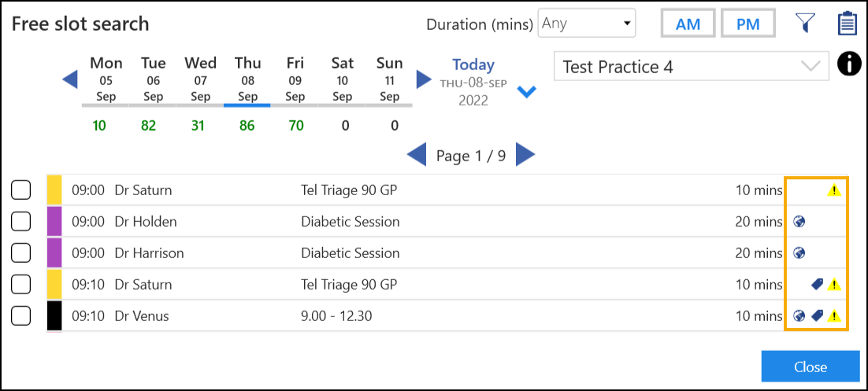Screen dimensions: 868x391
Task: Click the black information icon
Action: (x=848, y=65)
